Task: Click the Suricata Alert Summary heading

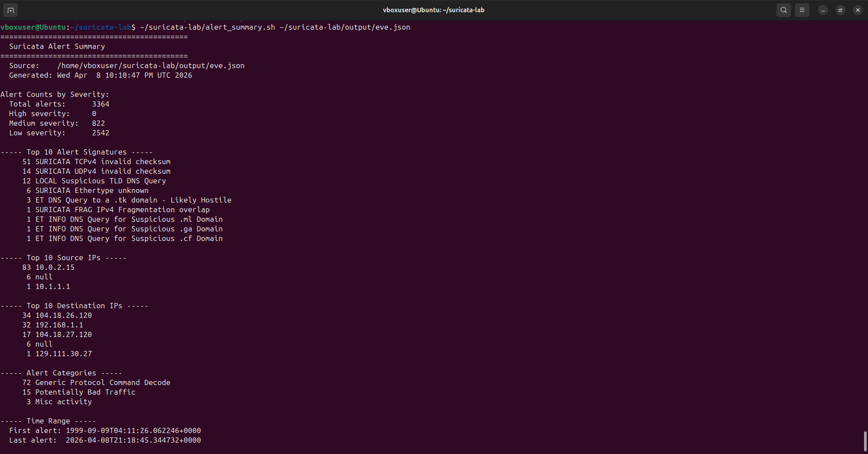Action: click(x=56, y=46)
